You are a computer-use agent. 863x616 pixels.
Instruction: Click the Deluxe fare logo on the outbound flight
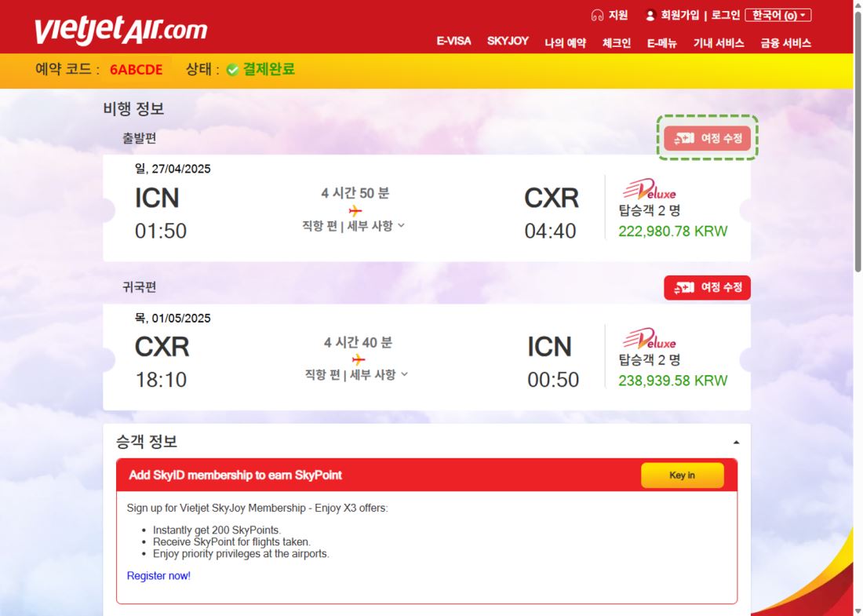pyautogui.click(x=650, y=189)
